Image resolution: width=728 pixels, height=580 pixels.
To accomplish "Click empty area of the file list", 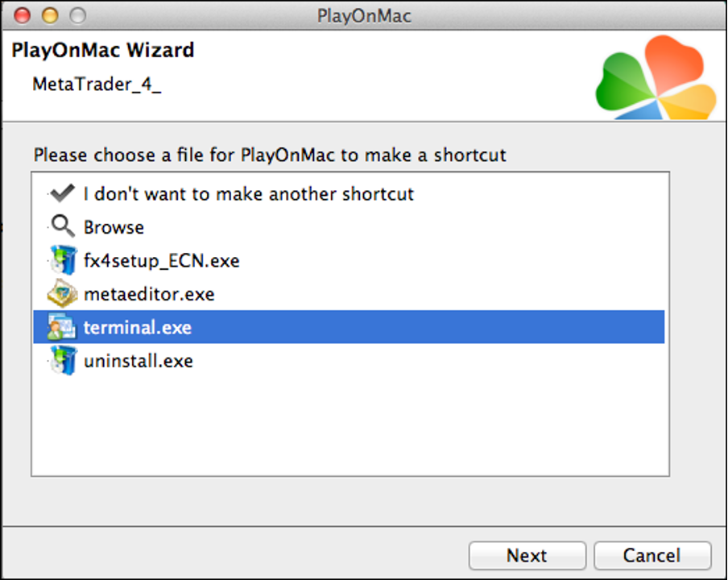I will point(350,427).
